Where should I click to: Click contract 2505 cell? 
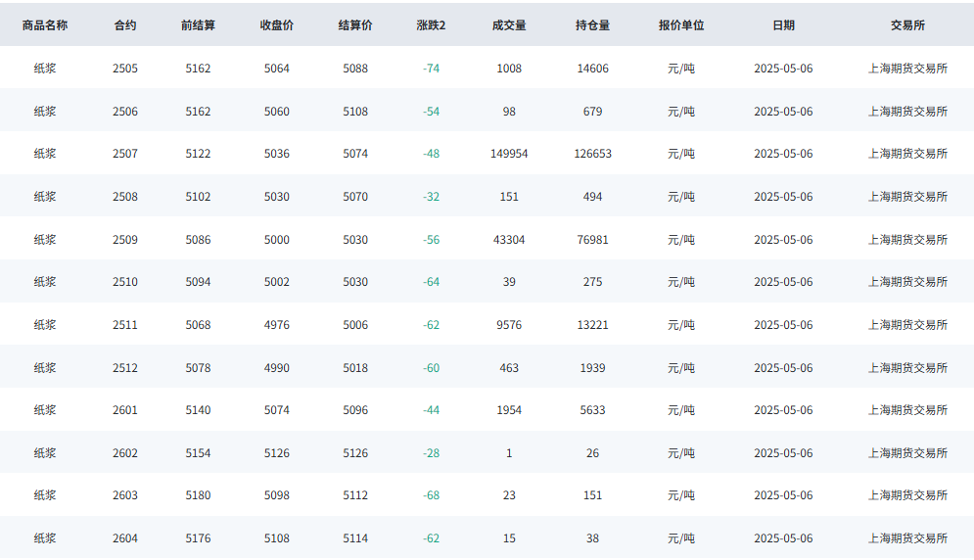point(125,69)
